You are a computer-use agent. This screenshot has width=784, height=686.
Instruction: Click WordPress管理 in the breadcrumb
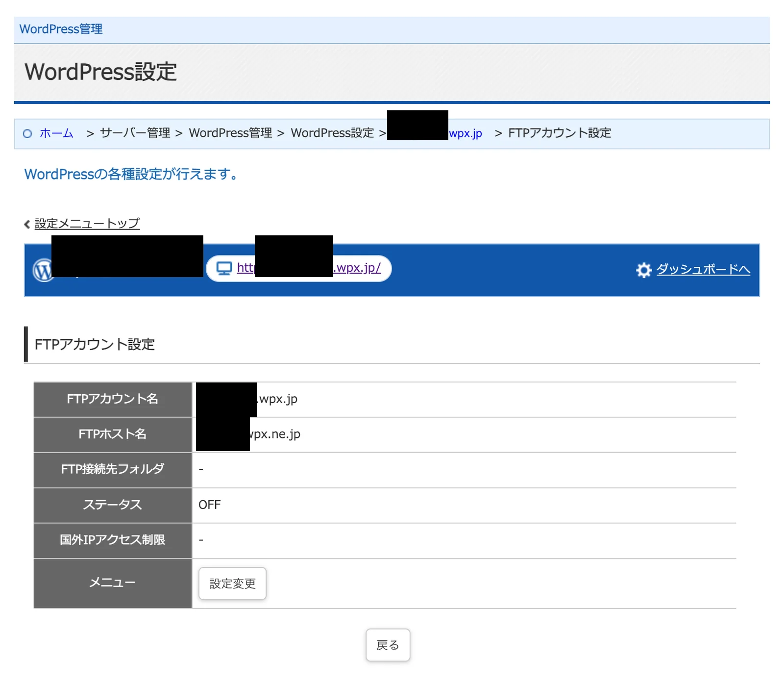click(230, 133)
